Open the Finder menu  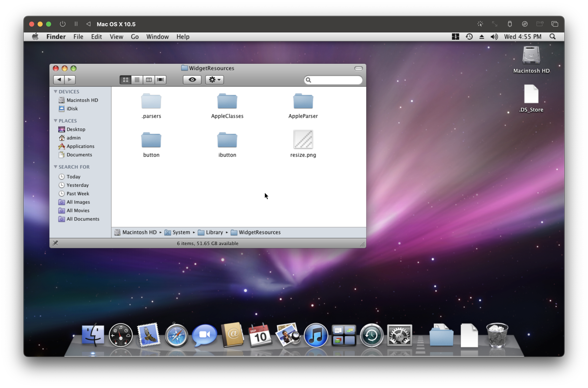click(x=56, y=37)
